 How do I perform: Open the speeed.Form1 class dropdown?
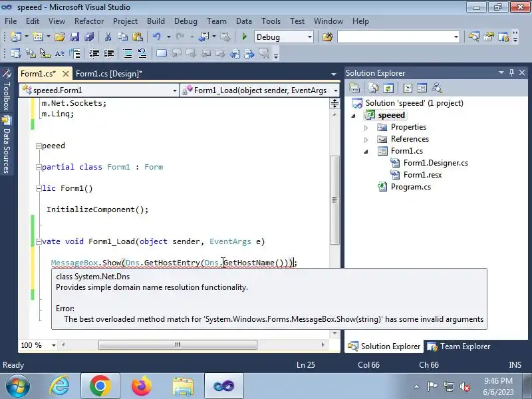pyautogui.click(x=175, y=90)
